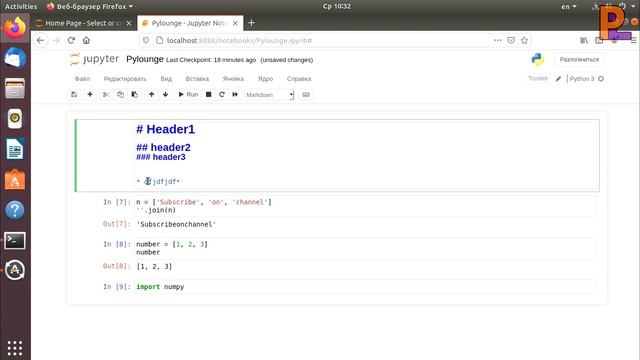
Task: Open the Ячейка menu
Action: click(233, 78)
